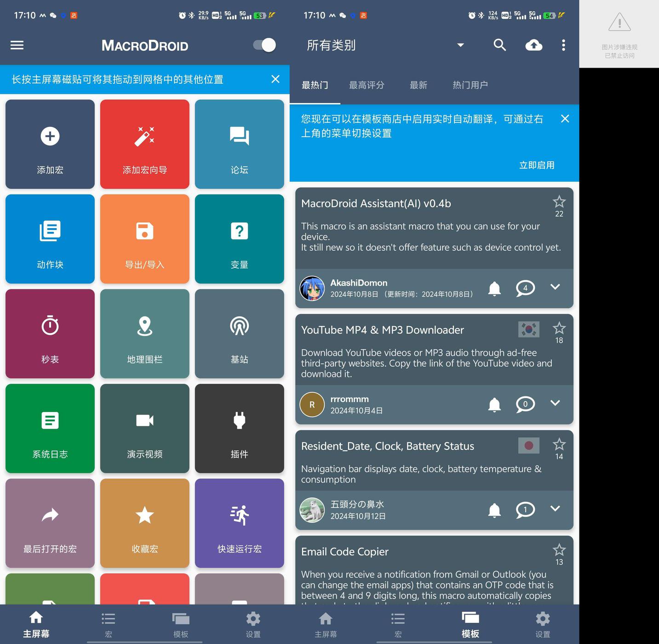This screenshot has width=659, height=644.
Task: Open the 论坛 forum tile
Action: (240, 144)
